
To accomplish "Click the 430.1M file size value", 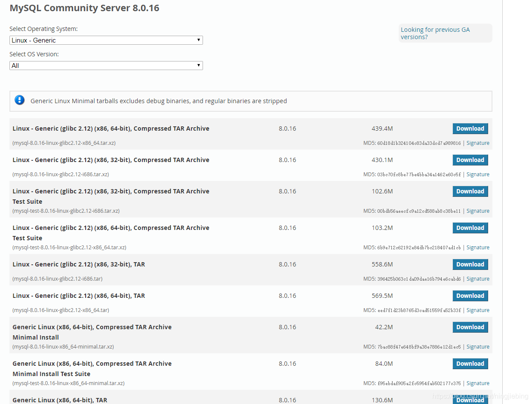I will point(382,160).
